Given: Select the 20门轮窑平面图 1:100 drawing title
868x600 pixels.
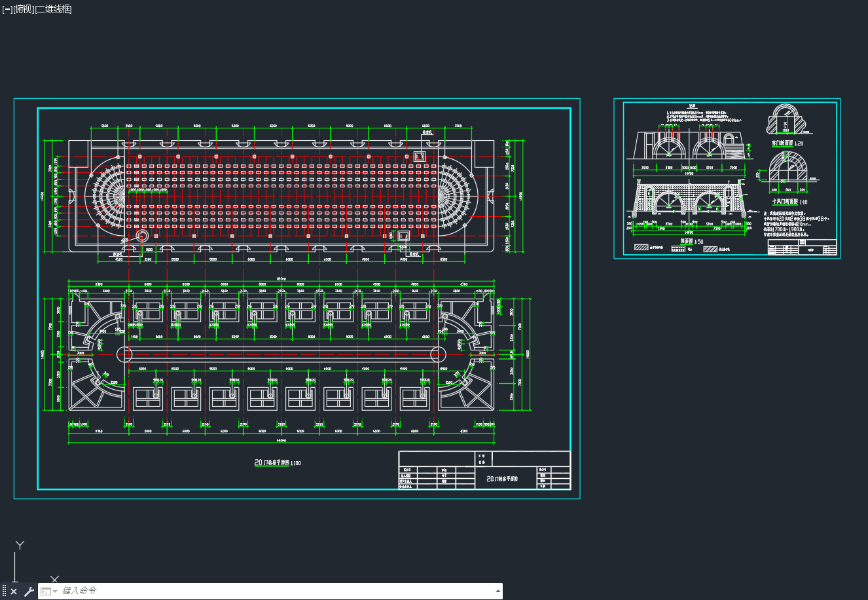Looking at the screenshot, I should click(x=278, y=463).
